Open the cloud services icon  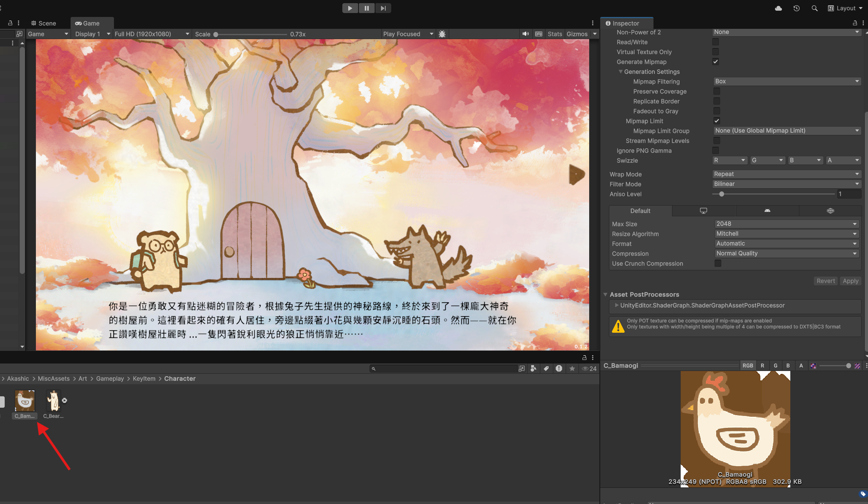click(x=778, y=8)
